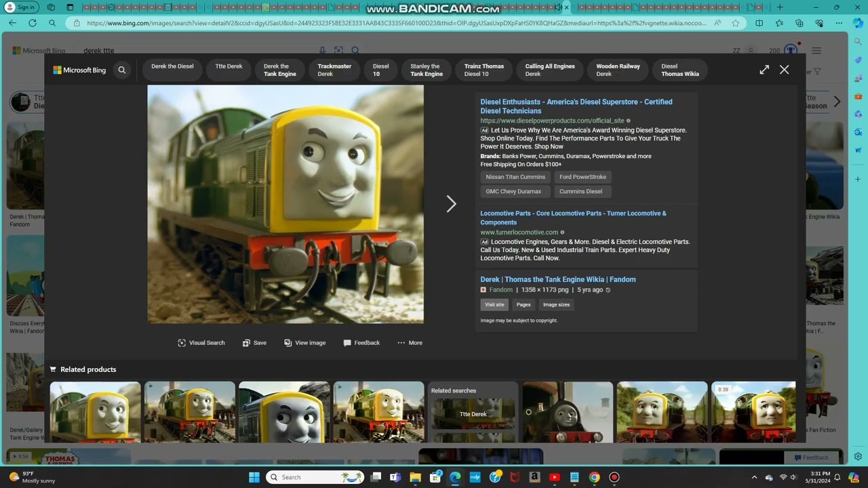Save the Derek image to collection
Image resolution: width=868 pixels, height=488 pixels.
point(254,343)
